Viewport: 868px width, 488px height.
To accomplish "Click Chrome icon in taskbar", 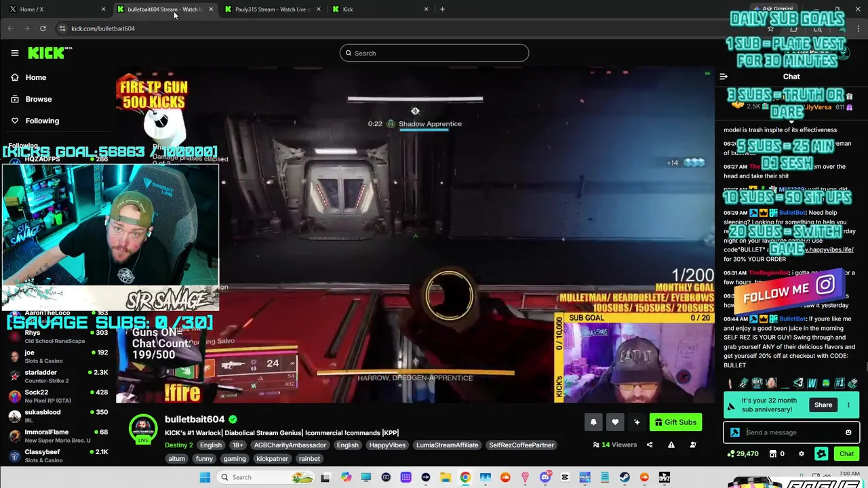I will (465, 477).
